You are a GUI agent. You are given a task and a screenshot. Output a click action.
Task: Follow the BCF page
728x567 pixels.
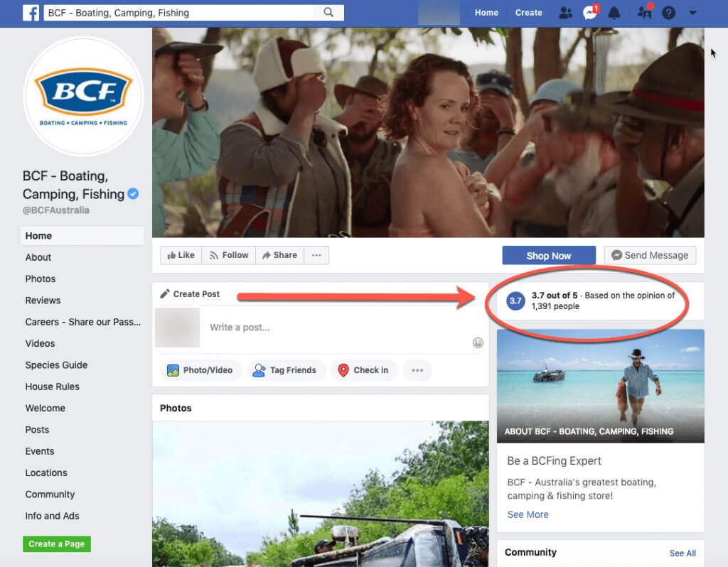(x=229, y=255)
